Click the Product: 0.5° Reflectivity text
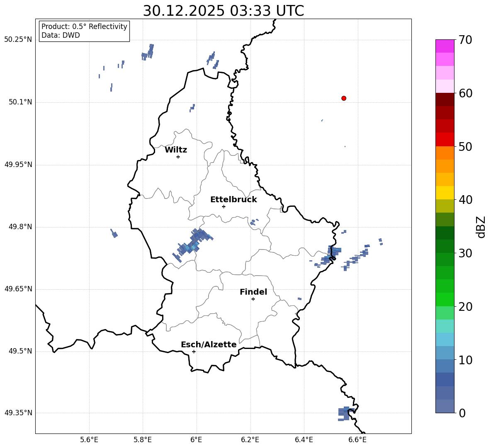The width and height of the screenshot is (491, 448). pos(84,27)
